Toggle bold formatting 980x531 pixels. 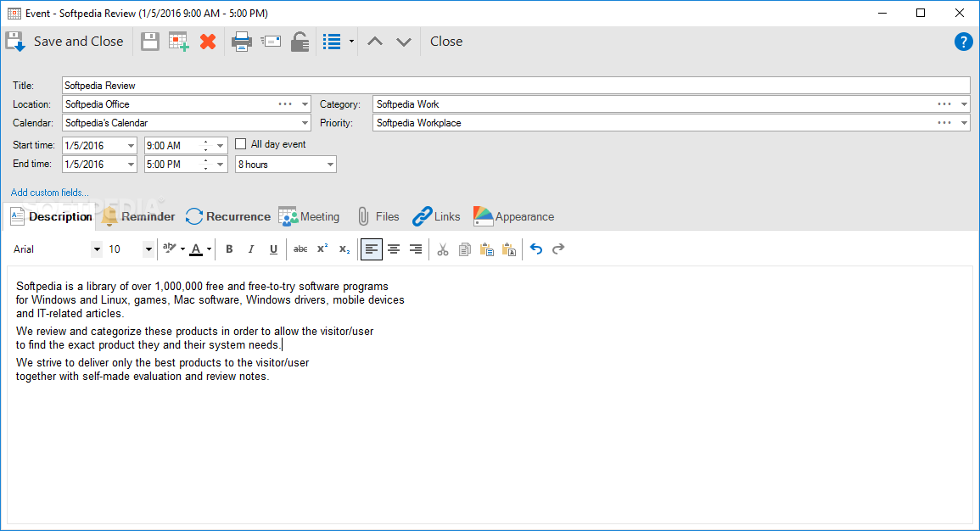pos(229,249)
